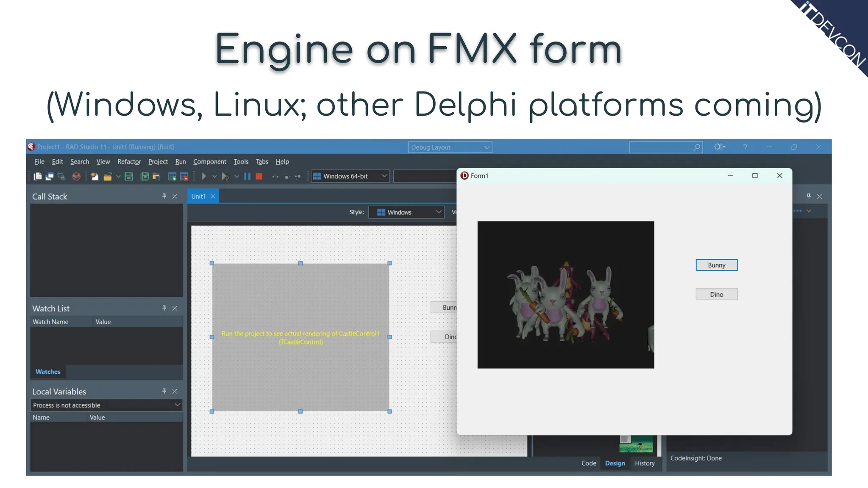Open the Project menu

click(x=158, y=161)
